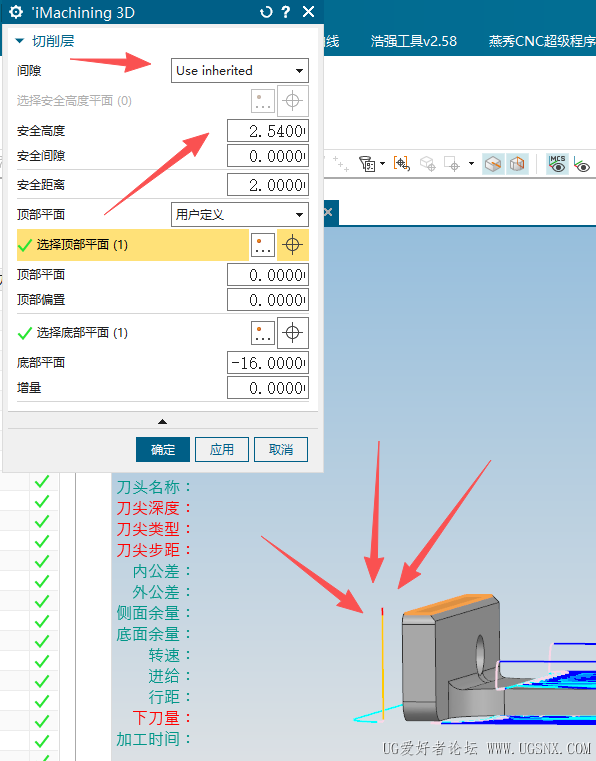596x761 pixels.
Task: Open the selection filter funnel icon
Action: (367, 164)
